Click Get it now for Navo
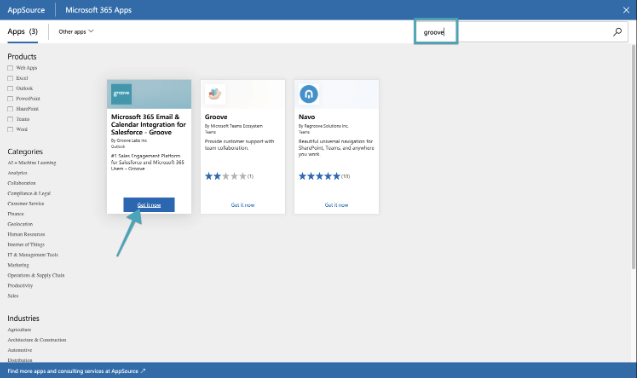Screen dimensions: 638x378 (x=336, y=205)
